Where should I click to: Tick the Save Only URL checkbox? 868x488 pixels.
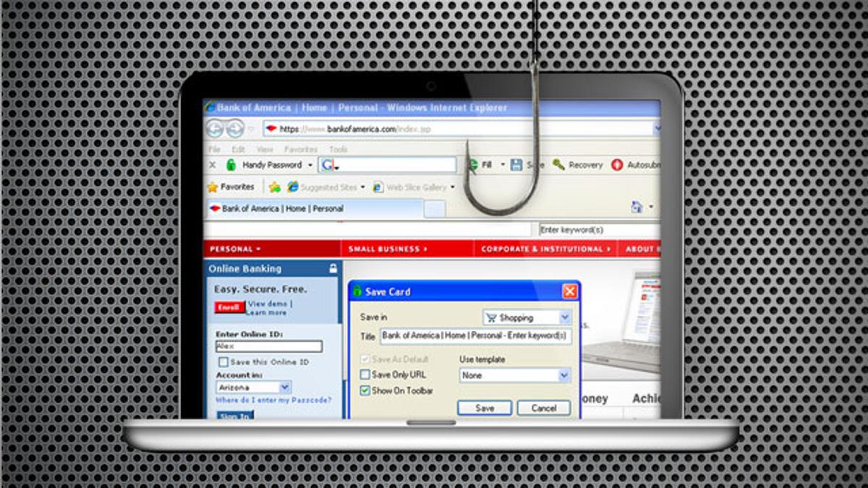(x=365, y=374)
